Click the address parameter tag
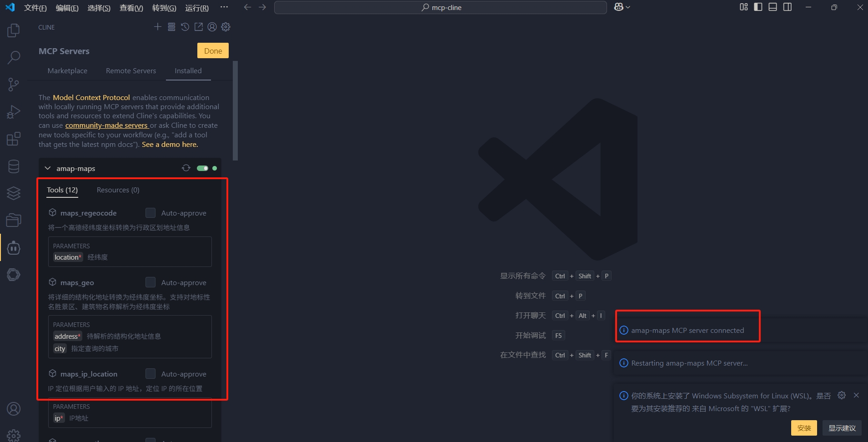Viewport: 868px width, 442px height. pyautogui.click(x=68, y=337)
